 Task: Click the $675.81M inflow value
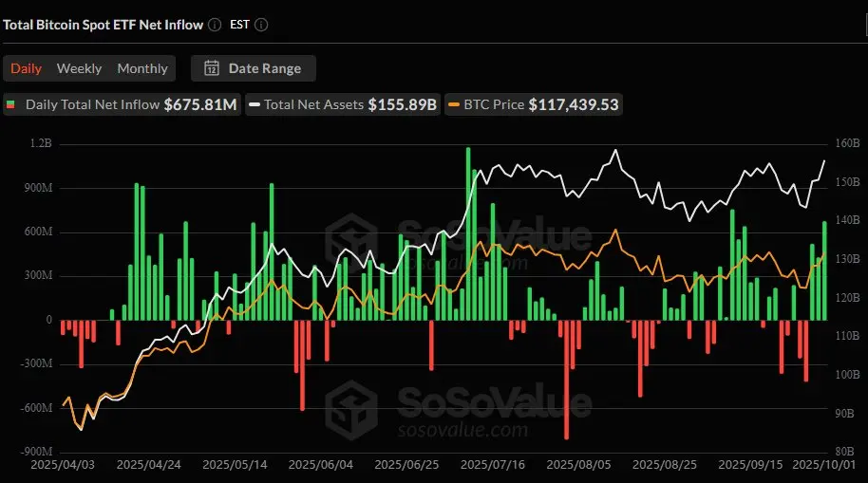point(200,104)
